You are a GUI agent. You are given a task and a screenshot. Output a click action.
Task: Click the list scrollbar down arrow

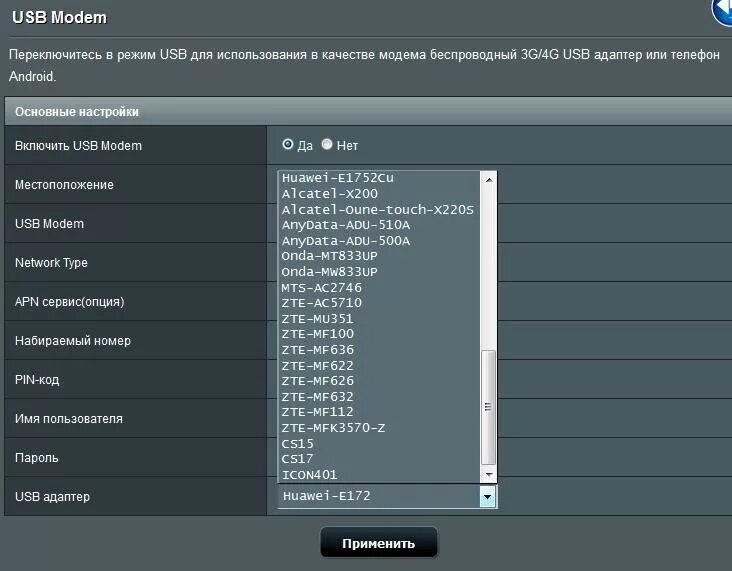(489, 475)
